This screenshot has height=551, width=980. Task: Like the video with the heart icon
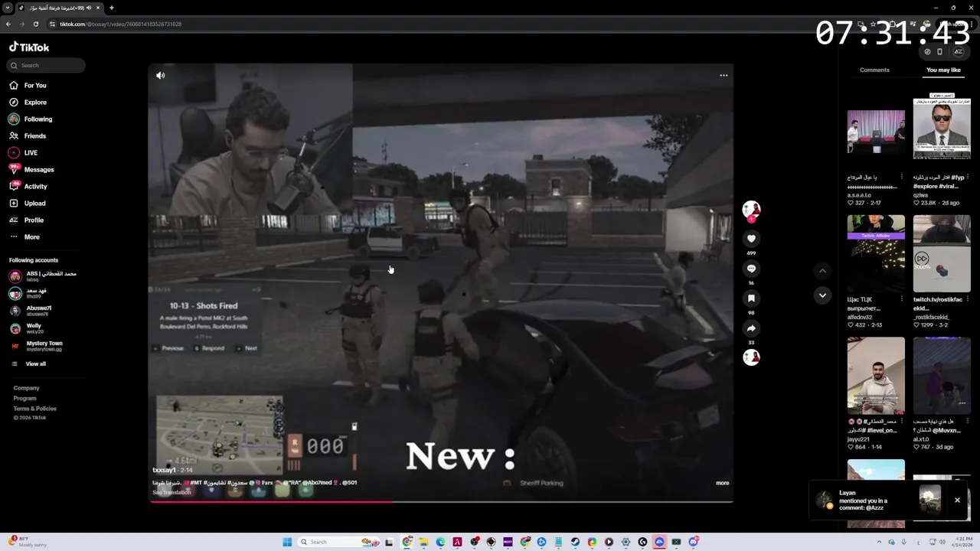coord(751,239)
